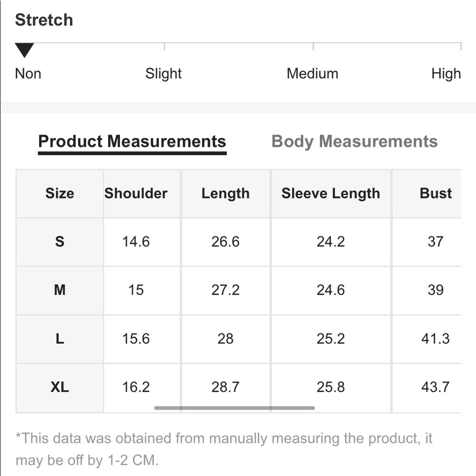Image resolution: width=476 pixels, height=476 pixels.
Task: Click the High stretch label
Action: pos(446,74)
